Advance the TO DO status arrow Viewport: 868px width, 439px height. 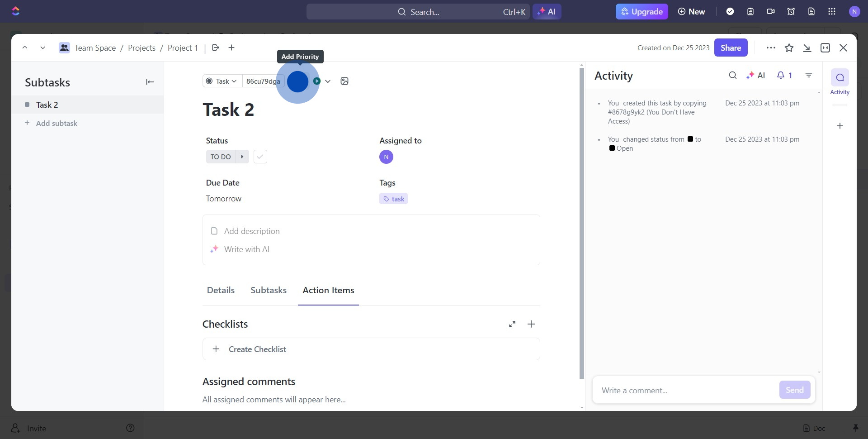pyautogui.click(x=242, y=157)
